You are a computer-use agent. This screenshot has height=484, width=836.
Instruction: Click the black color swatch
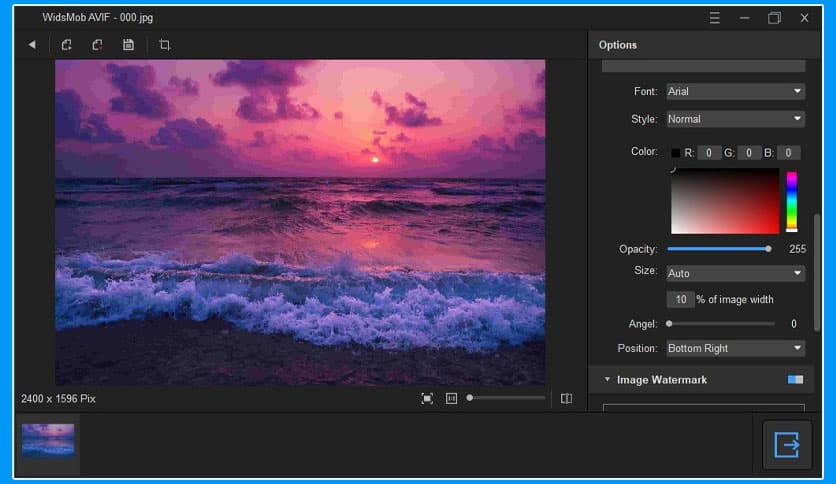coord(676,153)
